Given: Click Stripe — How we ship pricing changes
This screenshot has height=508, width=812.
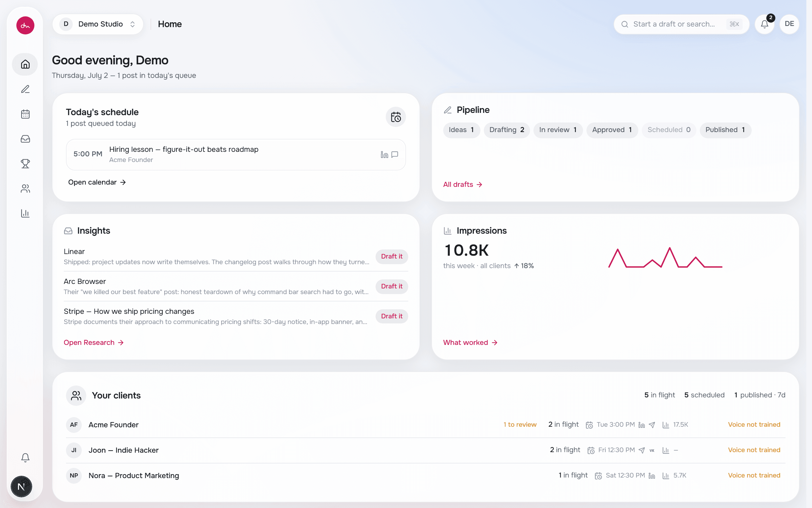Looking at the screenshot, I should point(129,312).
